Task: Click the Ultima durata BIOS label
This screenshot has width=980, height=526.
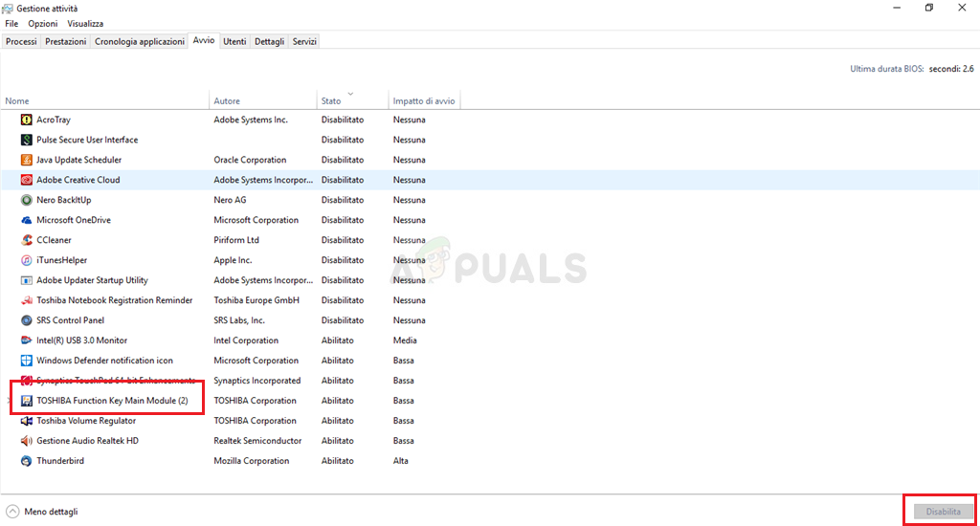Action: (886, 69)
